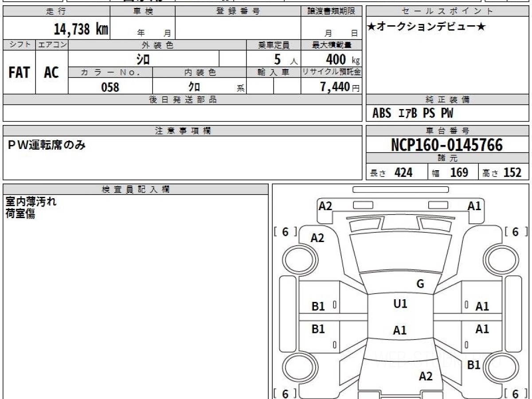Screen dimensions: 532x399
Task: Click the seating capacity value 5 人
Action: [286, 59]
